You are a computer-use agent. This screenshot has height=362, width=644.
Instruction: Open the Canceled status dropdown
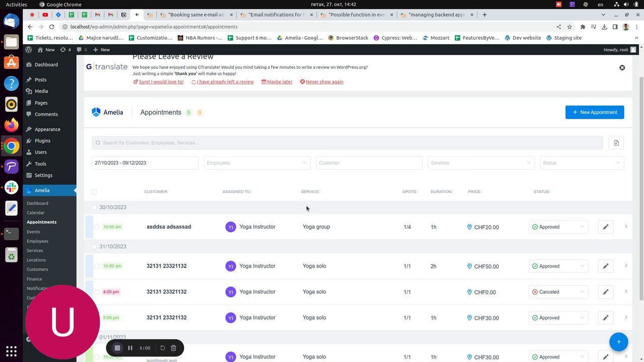[x=558, y=292]
